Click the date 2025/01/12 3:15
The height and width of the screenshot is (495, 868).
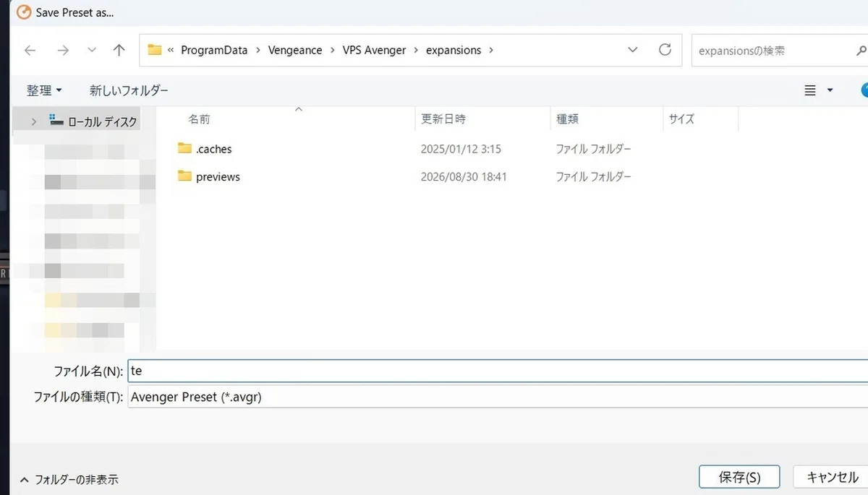pos(461,150)
